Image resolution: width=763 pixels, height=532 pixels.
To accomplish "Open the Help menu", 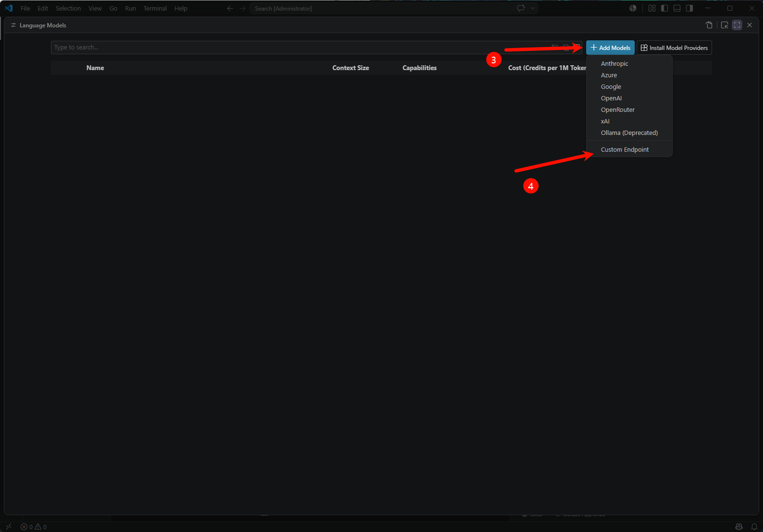I will pos(181,8).
